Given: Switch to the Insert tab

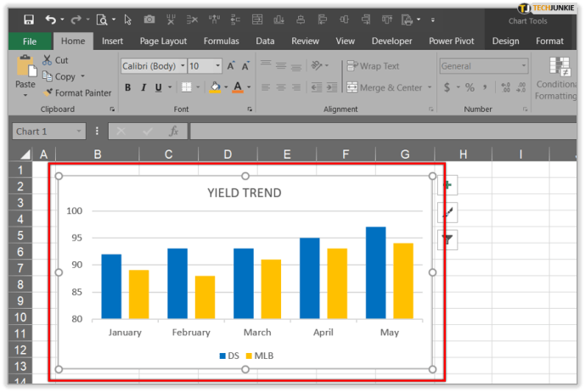Looking at the screenshot, I should pyautogui.click(x=112, y=41).
